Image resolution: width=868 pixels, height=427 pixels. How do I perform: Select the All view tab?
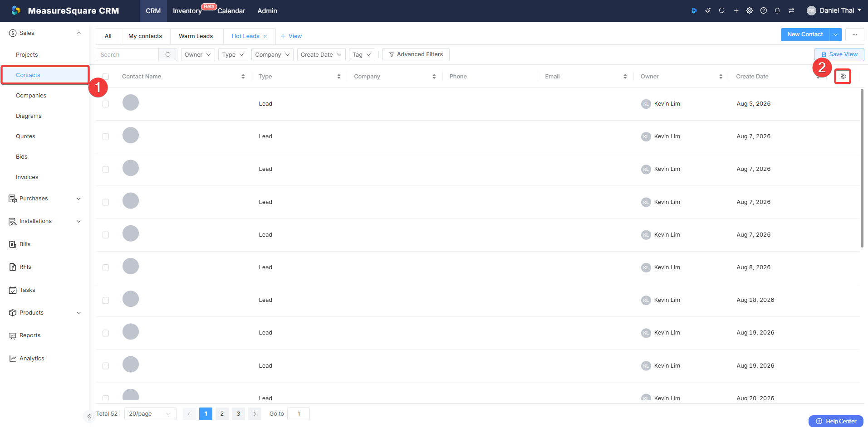coord(108,36)
